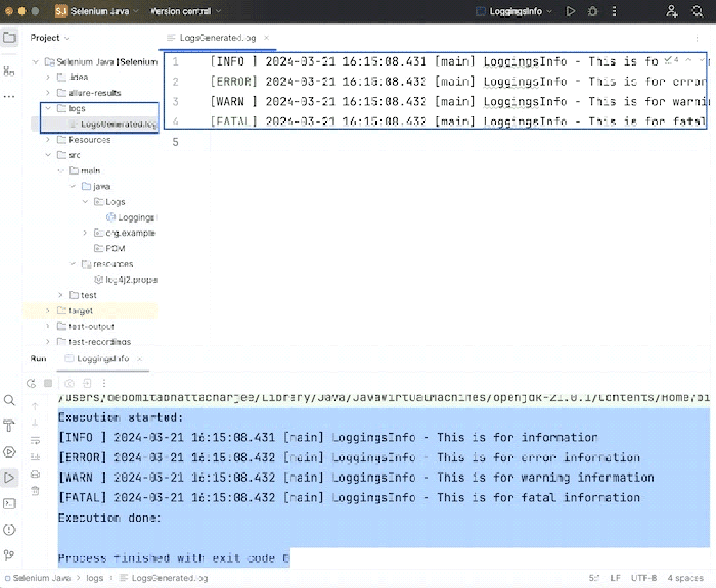
Task: Click the UTF-8 encoding in status bar
Action: click(644, 578)
